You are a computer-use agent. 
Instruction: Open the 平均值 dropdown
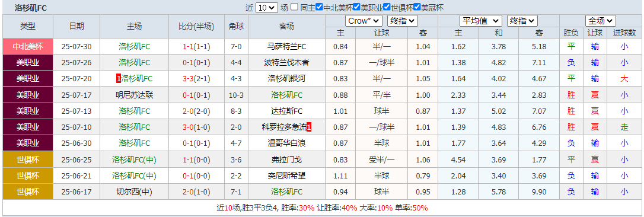pos(481,21)
